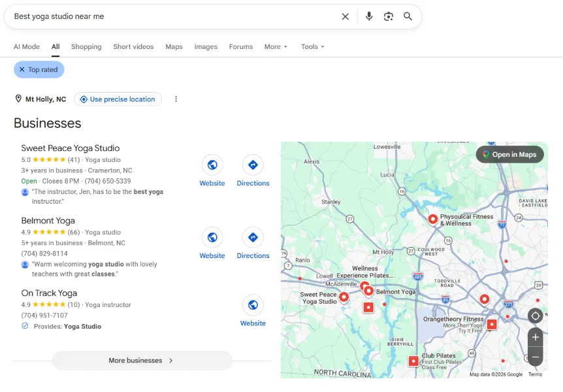
Task: Zoom out on the map with minus
Action: [536, 357]
